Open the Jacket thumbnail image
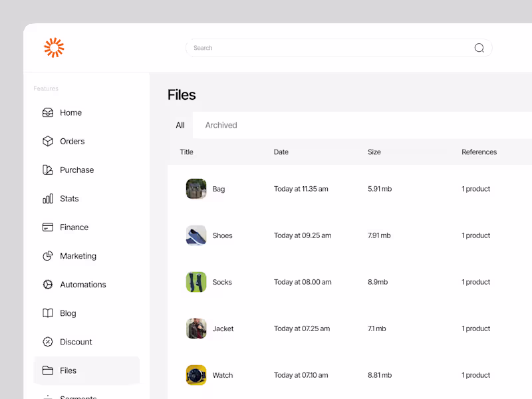Screen dimensions: 532x399 (196, 329)
